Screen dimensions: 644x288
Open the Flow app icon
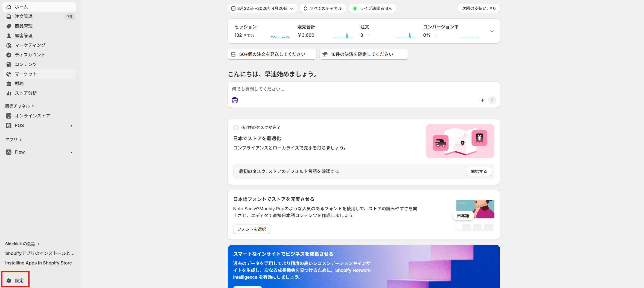coord(8,152)
